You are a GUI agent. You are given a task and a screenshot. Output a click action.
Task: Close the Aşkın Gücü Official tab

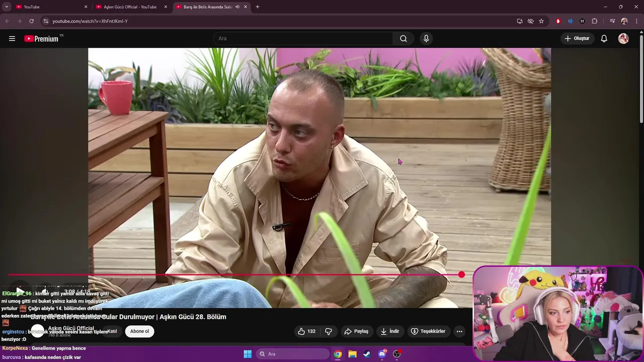[166, 7]
